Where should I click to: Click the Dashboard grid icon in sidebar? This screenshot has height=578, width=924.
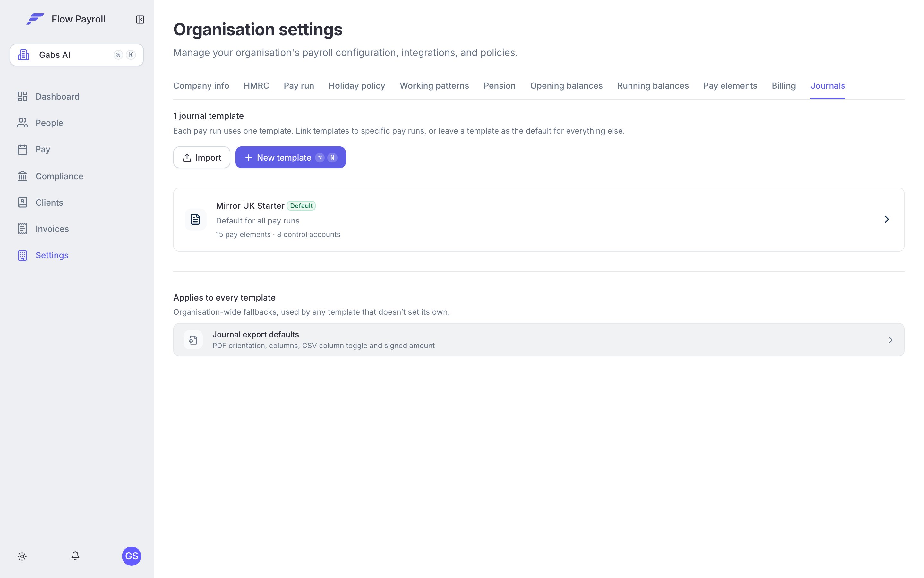coord(22,96)
